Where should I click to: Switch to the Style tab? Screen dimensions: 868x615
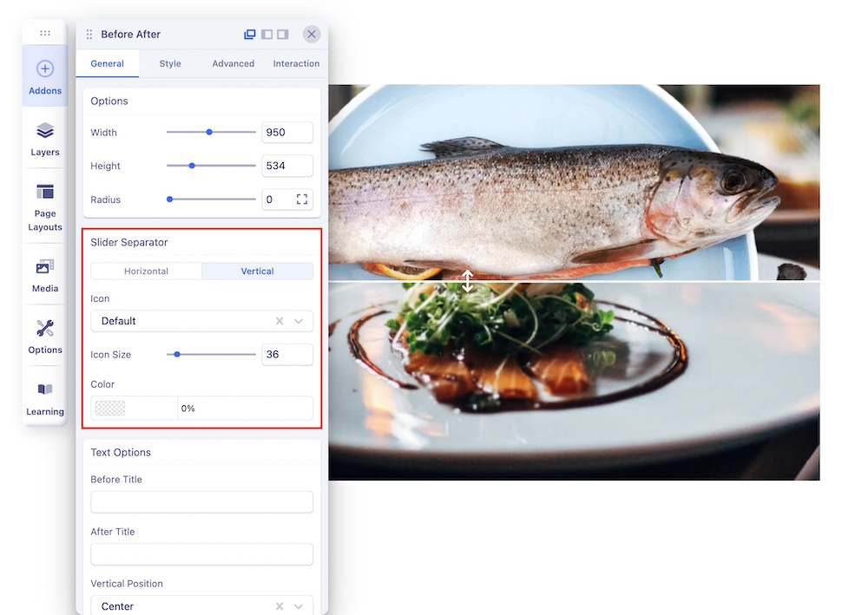tap(170, 63)
